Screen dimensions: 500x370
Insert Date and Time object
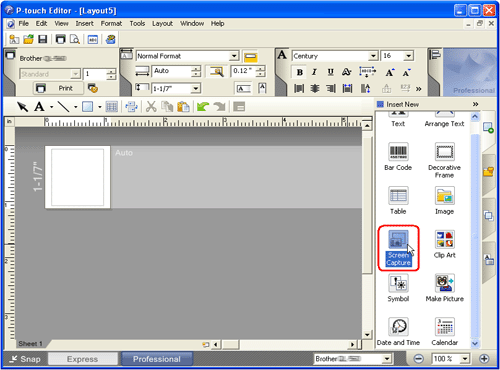pyautogui.click(x=398, y=327)
